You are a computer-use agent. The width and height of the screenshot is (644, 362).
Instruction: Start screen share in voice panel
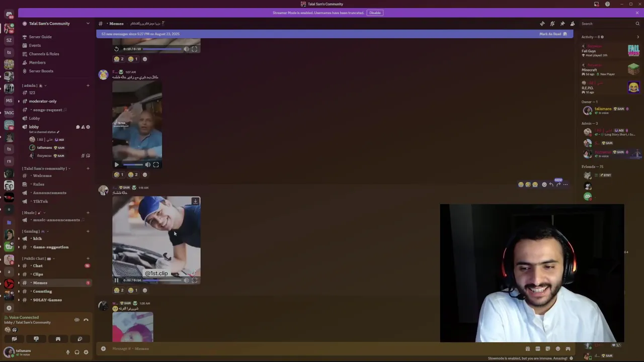pyautogui.click(x=36, y=339)
